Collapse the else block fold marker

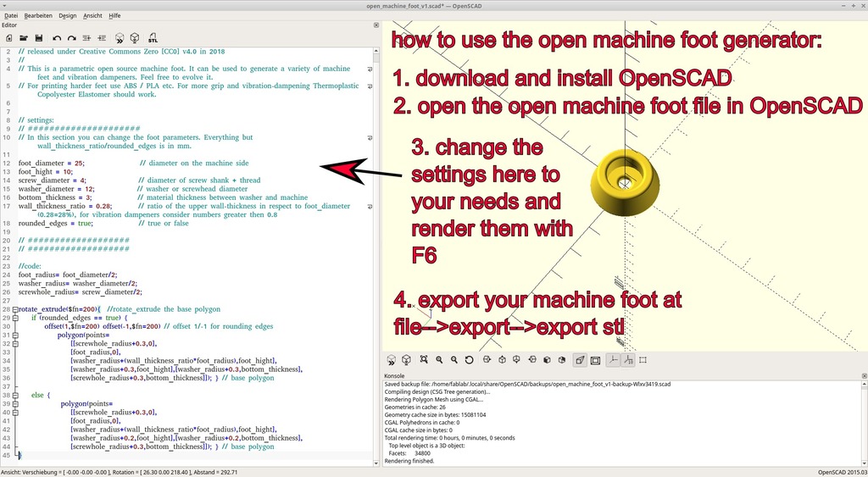point(15,395)
